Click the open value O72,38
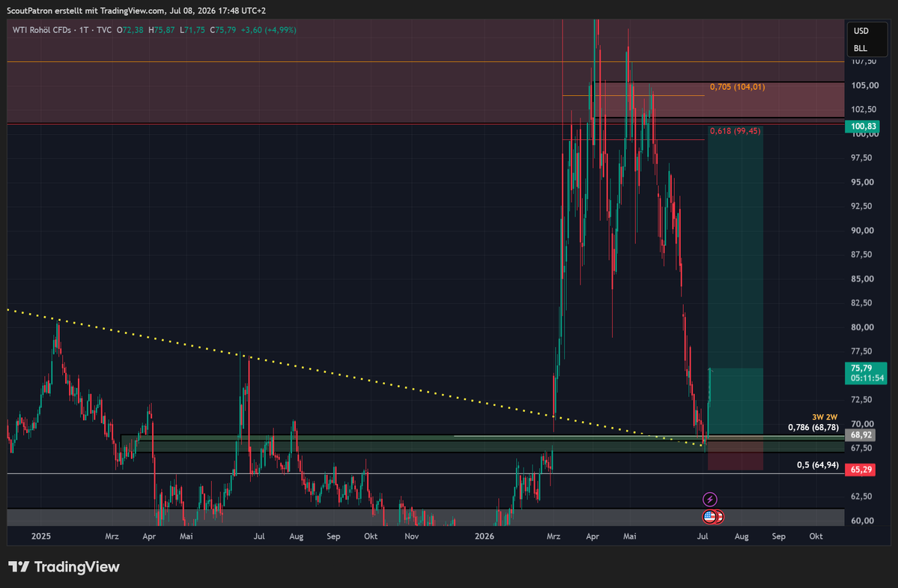898x588 pixels. point(130,30)
